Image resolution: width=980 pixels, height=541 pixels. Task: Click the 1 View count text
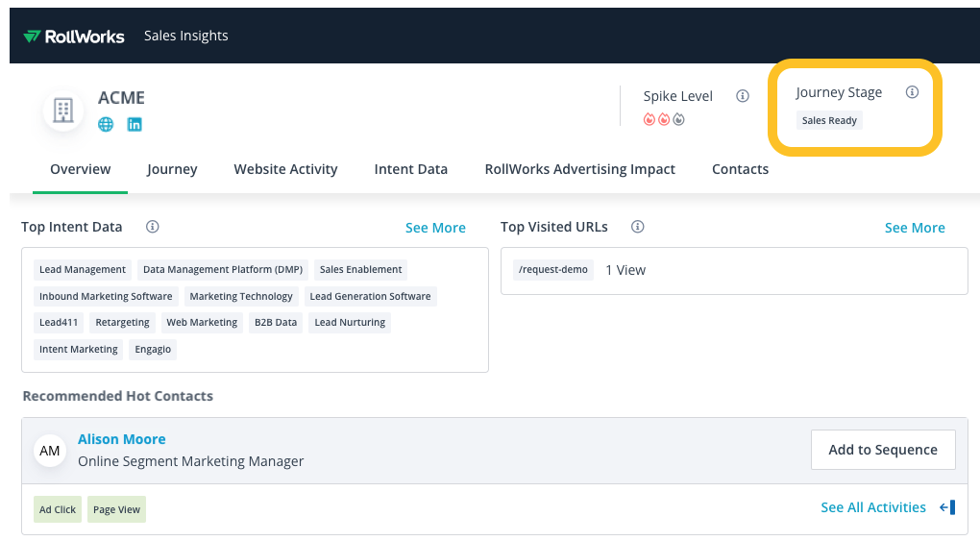(x=625, y=270)
